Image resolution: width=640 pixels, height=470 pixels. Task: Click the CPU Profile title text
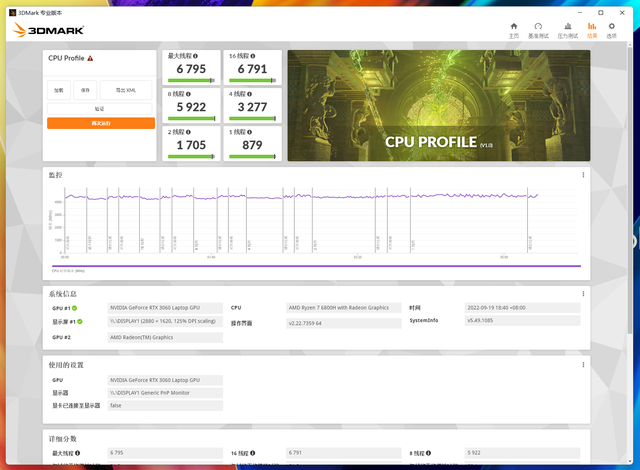[x=66, y=58]
